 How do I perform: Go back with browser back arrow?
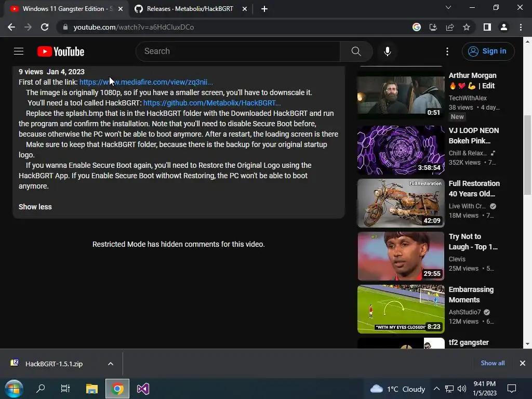click(x=11, y=27)
